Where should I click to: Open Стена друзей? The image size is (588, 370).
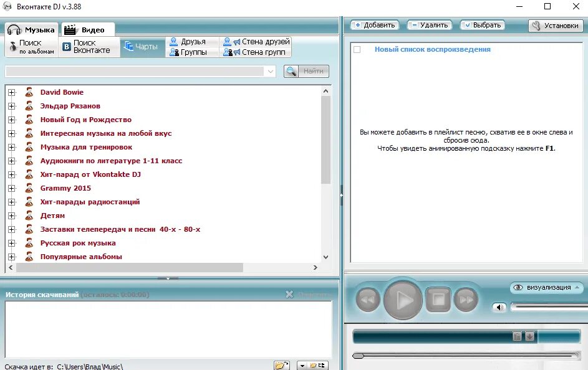[256, 42]
